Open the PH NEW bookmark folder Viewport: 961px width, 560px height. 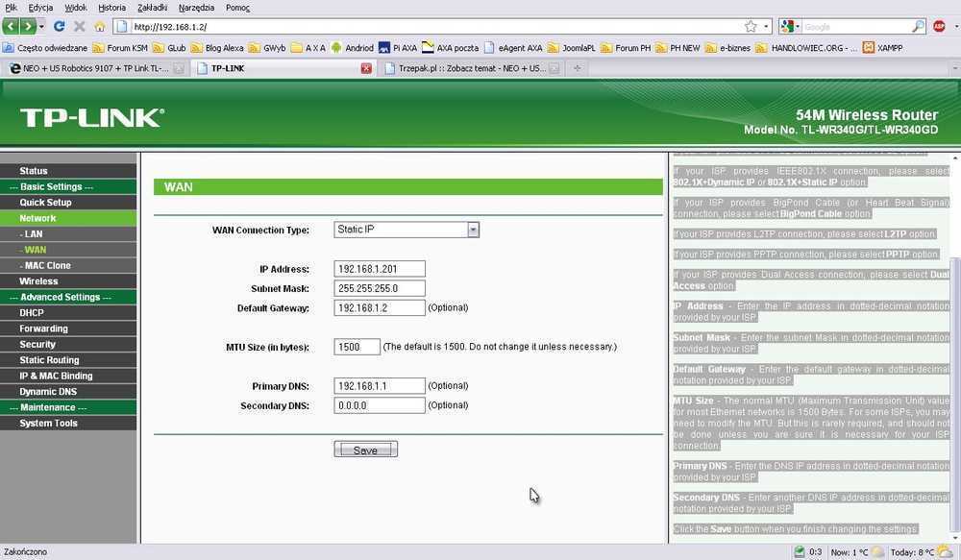point(678,48)
